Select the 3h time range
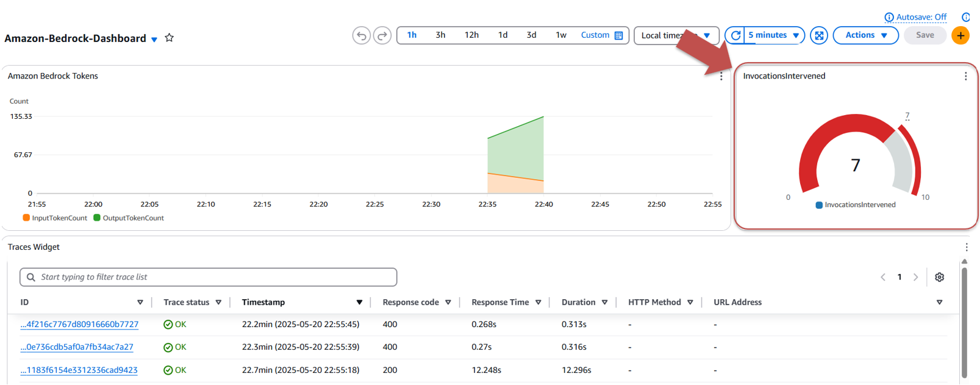 [x=440, y=35]
